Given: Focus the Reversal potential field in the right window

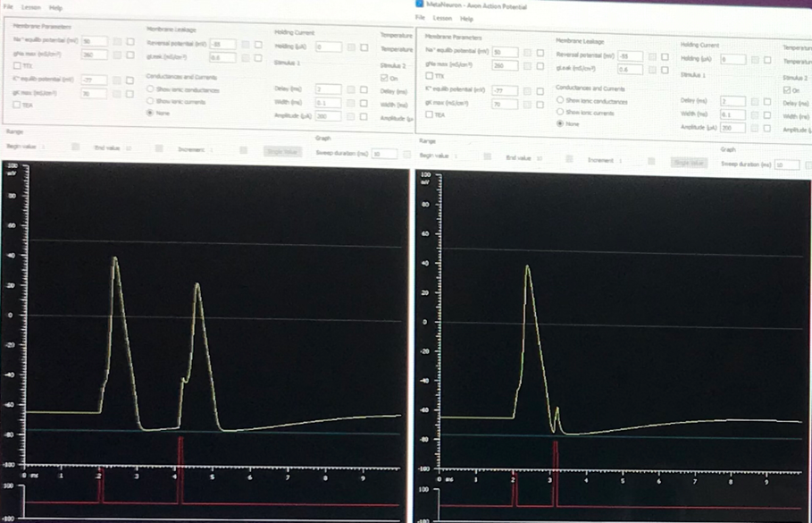Looking at the screenshot, I should [x=631, y=55].
